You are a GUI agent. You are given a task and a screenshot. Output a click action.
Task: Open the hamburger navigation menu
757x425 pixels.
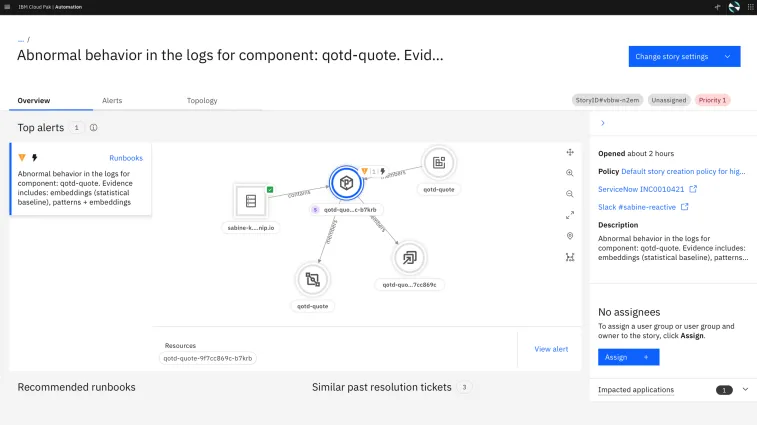[x=9, y=7]
